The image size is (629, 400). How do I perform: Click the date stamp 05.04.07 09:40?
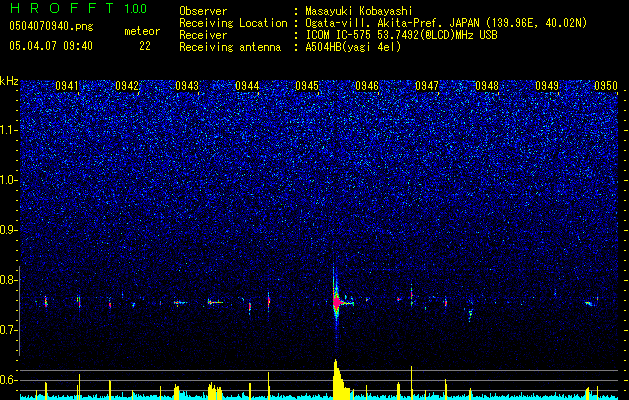[51, 46]
